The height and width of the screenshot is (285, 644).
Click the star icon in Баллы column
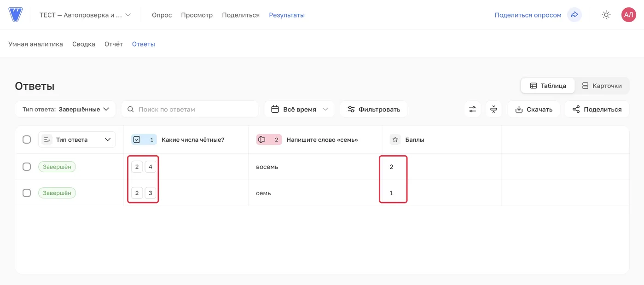click(x=395, y=140)
